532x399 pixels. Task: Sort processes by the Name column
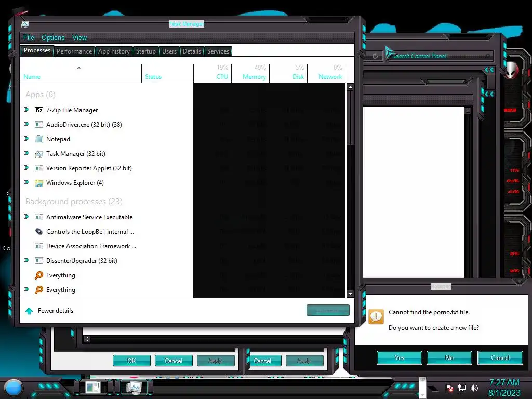point(81,74)
